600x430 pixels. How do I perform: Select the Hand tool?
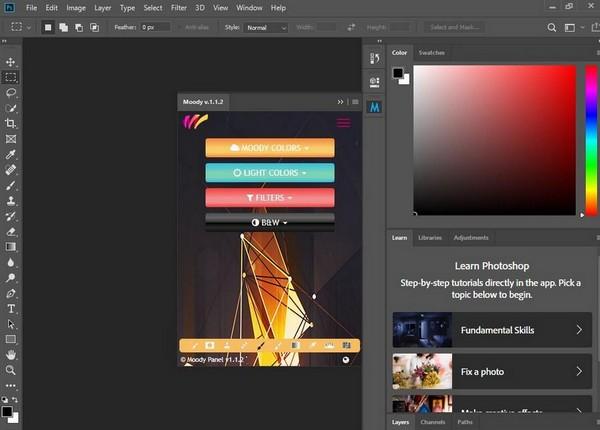(11, 354)
